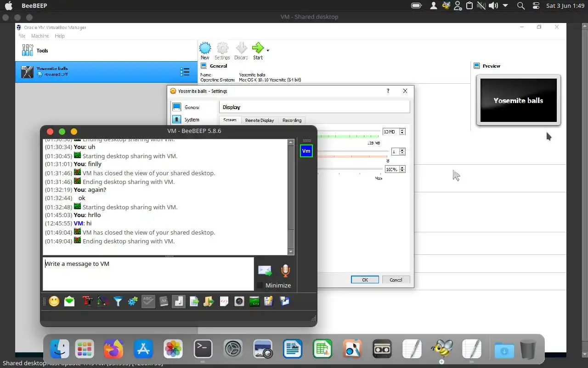Image resolution: width=588 pixels, height=368 pixels.
Task: Click the green desktop sharing icon in toolbar
Action: point(254,301)
